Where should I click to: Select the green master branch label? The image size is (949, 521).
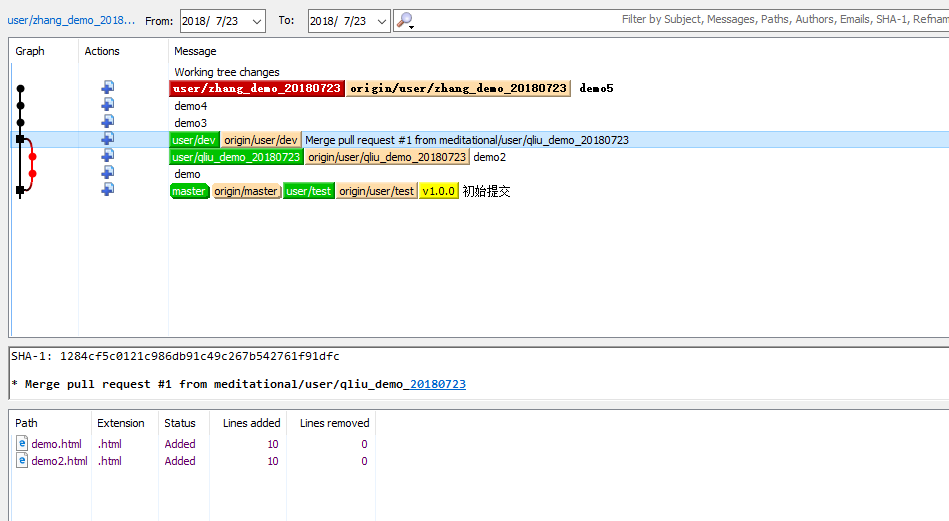pyautogui.click(x=189, y=191)
